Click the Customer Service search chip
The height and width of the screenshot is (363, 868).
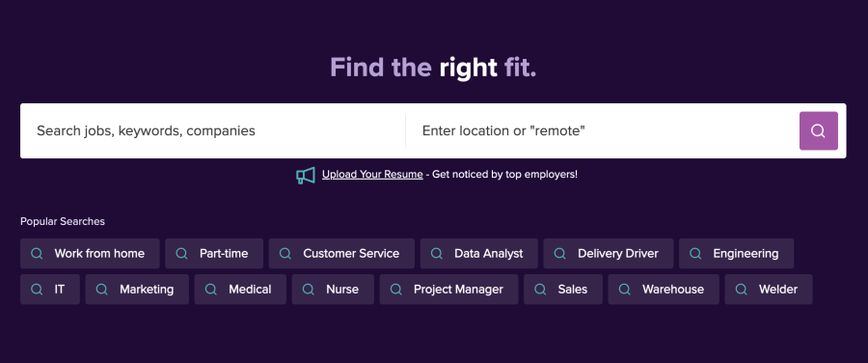point(341,253)
